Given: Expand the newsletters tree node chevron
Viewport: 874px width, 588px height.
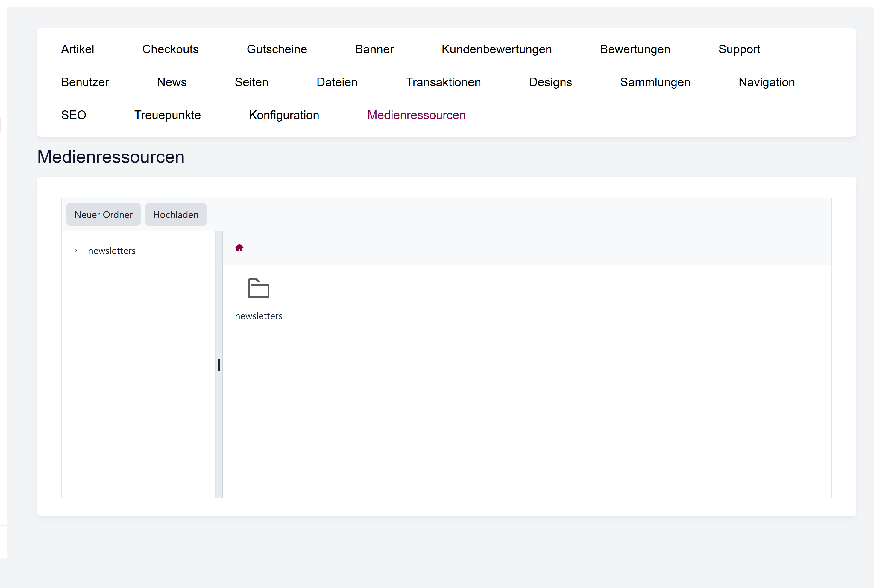Looking at the screenshot, I should (76, 251).
